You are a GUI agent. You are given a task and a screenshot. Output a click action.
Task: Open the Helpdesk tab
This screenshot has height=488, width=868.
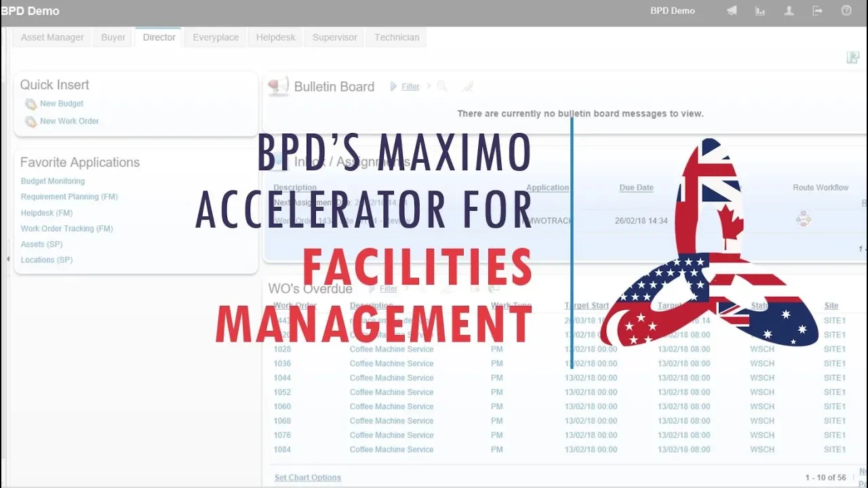(x=276, y=37)
